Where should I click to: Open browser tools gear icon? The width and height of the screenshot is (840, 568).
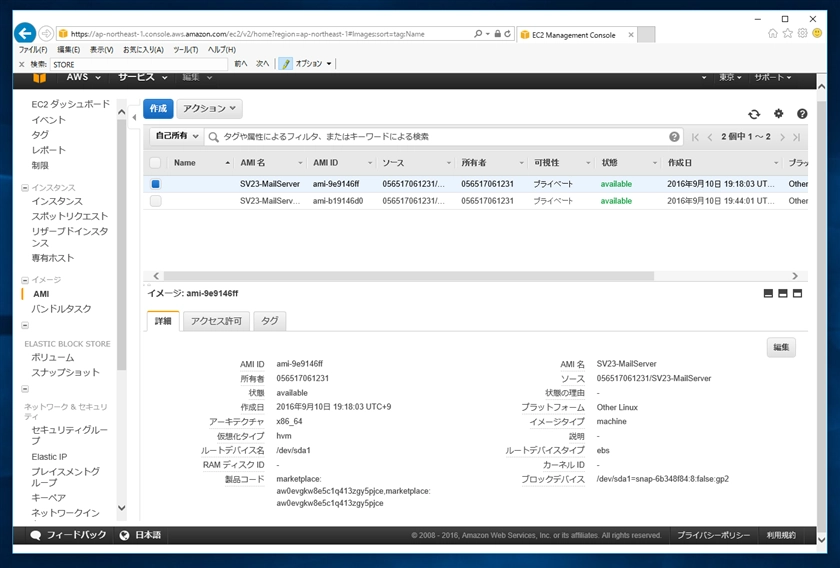[802, 33]
